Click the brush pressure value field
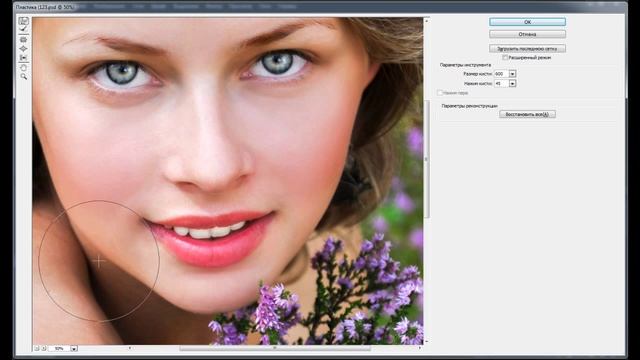 501,84
